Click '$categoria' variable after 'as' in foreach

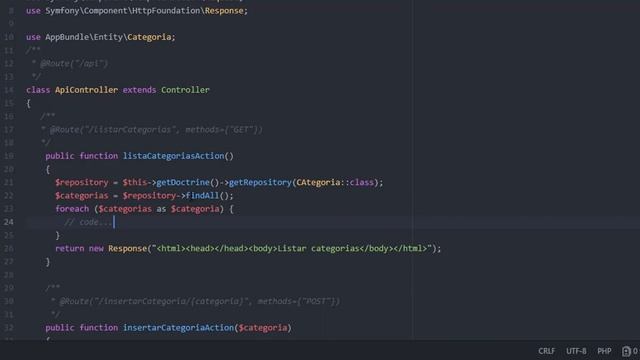(195, 209)
